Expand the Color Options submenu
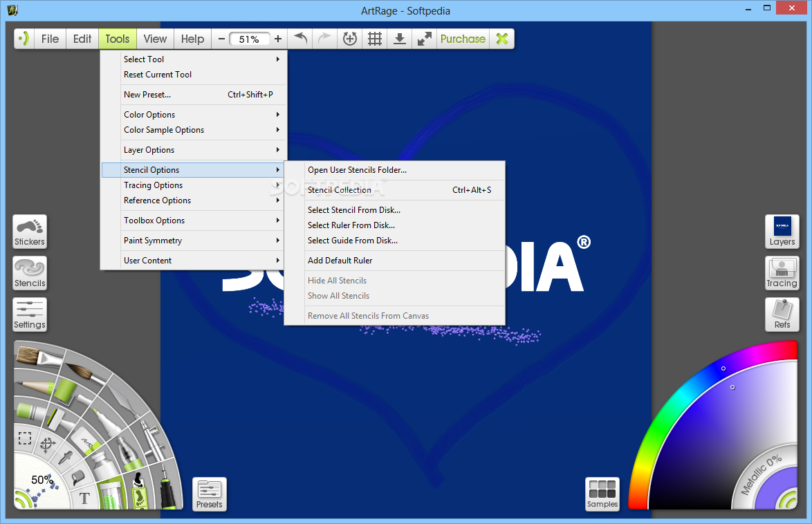812x524 pixels. click(x=194, y=115)
